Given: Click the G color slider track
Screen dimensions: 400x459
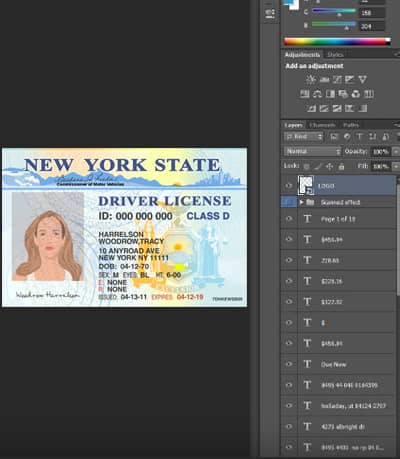Looking at the screenshot, I should [334, 11].
